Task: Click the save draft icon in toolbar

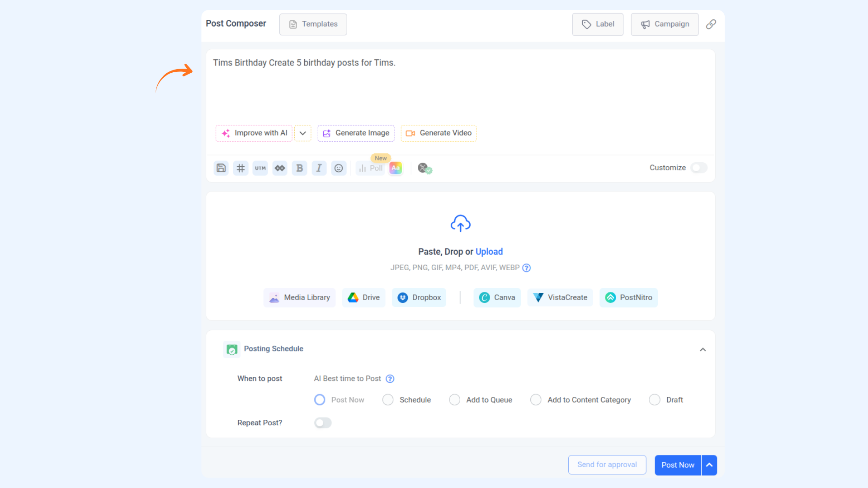Action: (221, 168)
